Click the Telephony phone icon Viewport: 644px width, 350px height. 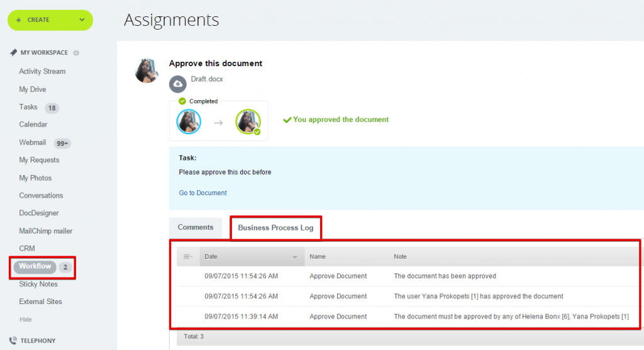click(13, 341)
